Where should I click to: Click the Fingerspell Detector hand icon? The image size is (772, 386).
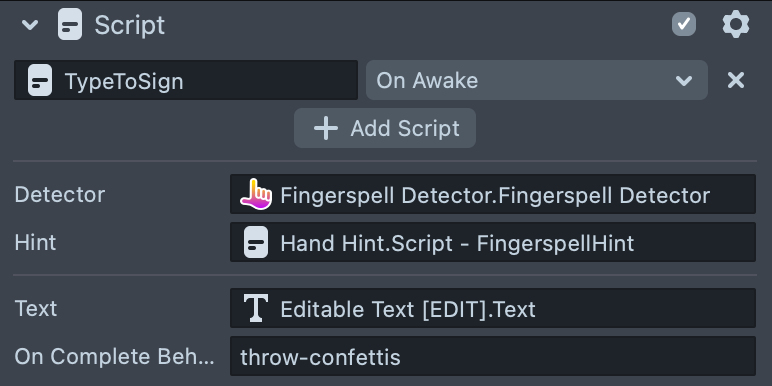(256, 194)
